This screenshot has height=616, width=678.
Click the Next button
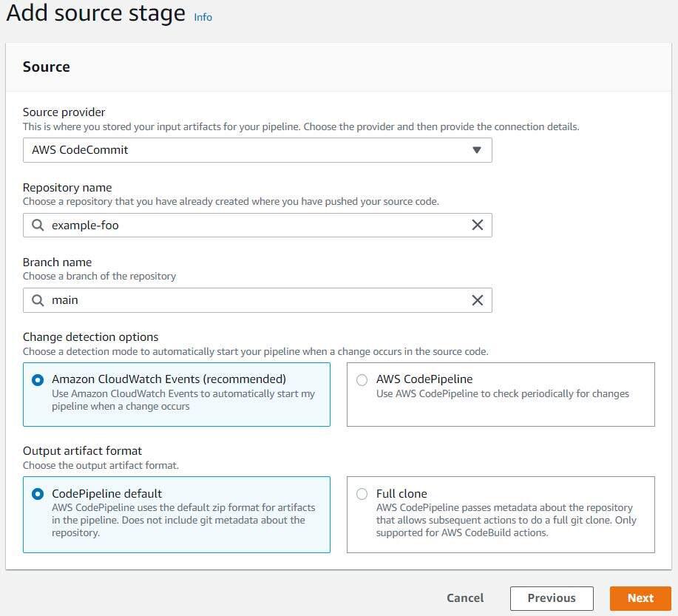(640, 598)
